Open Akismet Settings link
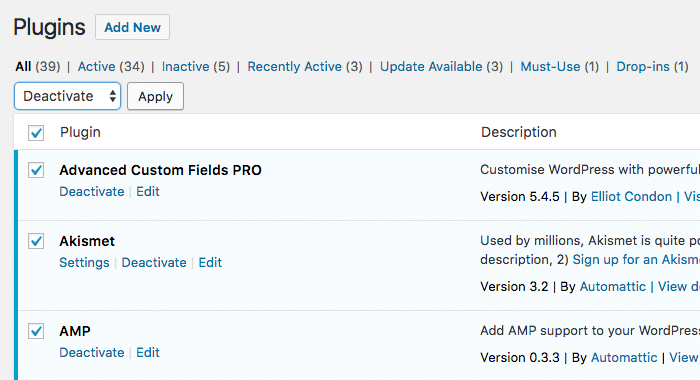Image resolution: width=700 pixels, height=380 pixels. (x=84, y=263)
